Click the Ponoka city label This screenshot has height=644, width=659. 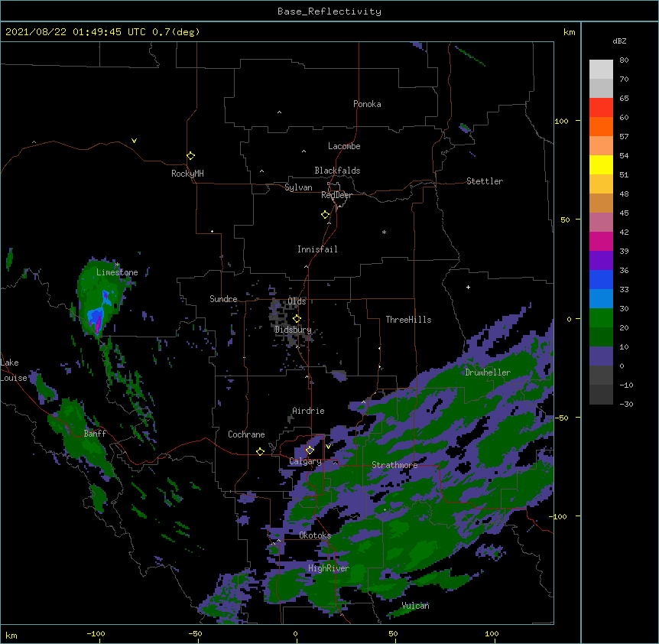(x=367, y=104)
